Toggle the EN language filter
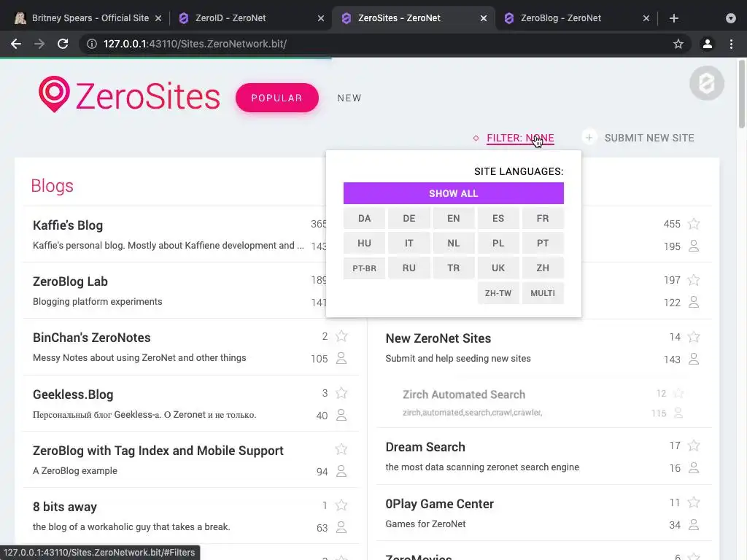The height and width of the screenshot is (560, 747). 454,218
